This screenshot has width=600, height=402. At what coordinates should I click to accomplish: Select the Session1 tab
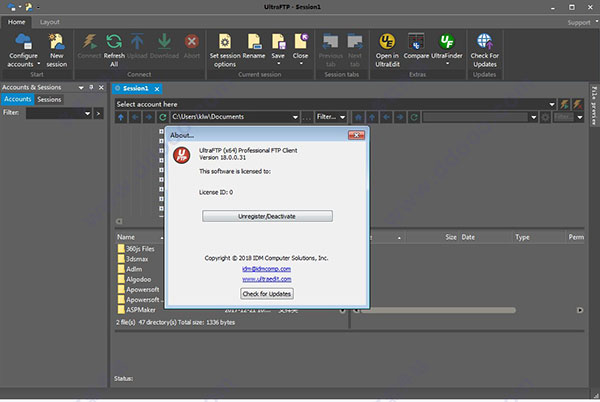(x=135, y=88)
